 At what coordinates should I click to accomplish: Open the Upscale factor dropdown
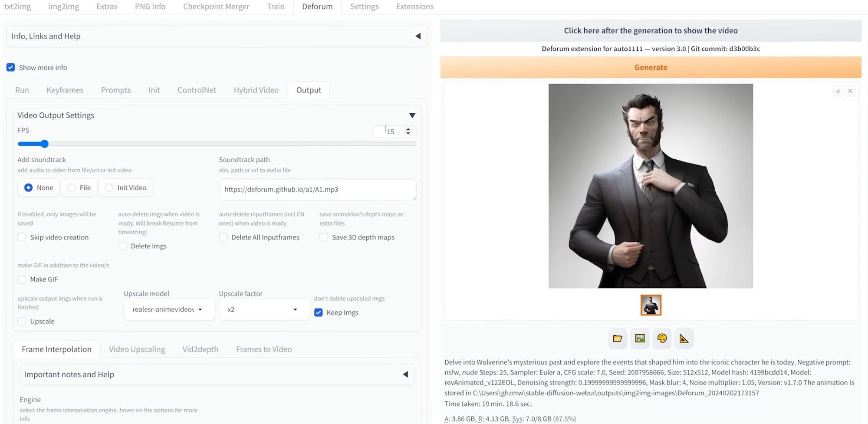coord(264,309)
